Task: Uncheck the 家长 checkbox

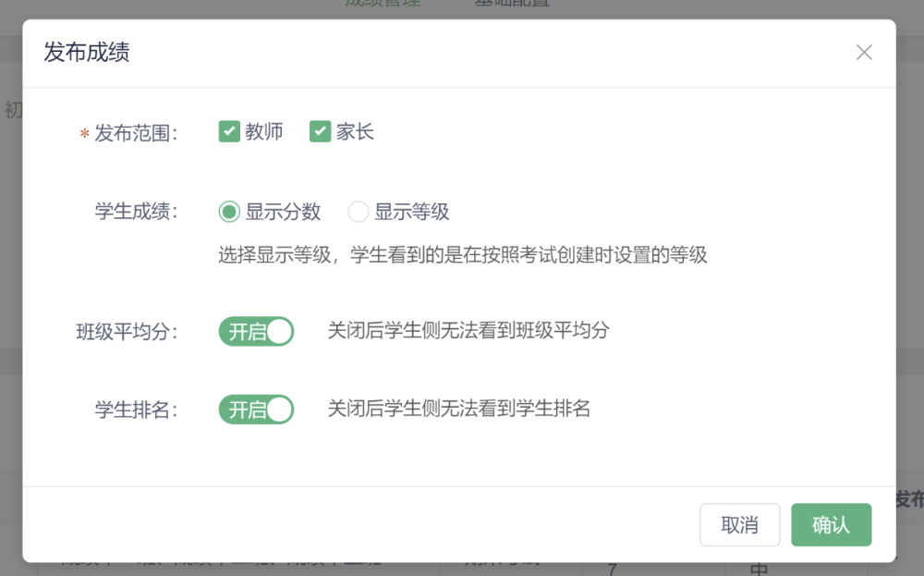Action: click(321, 132)
